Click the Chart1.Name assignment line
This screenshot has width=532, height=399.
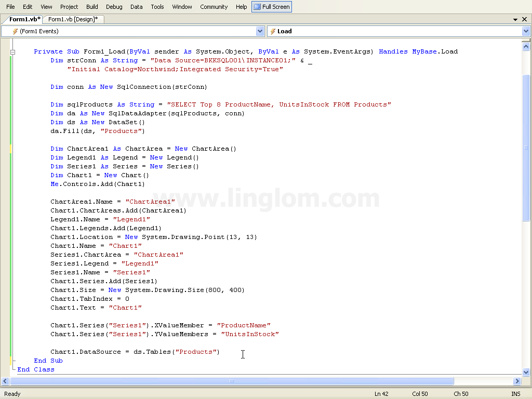coord(96,246)
